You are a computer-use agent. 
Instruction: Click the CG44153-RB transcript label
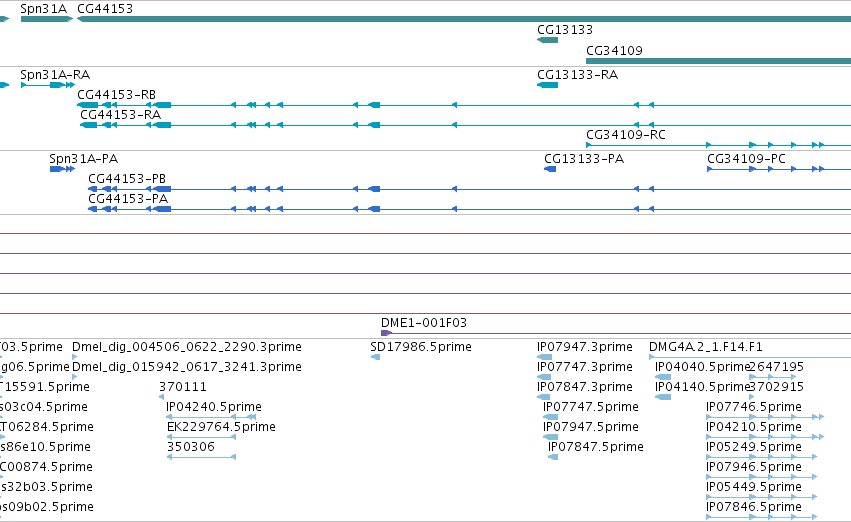point(116,95)
